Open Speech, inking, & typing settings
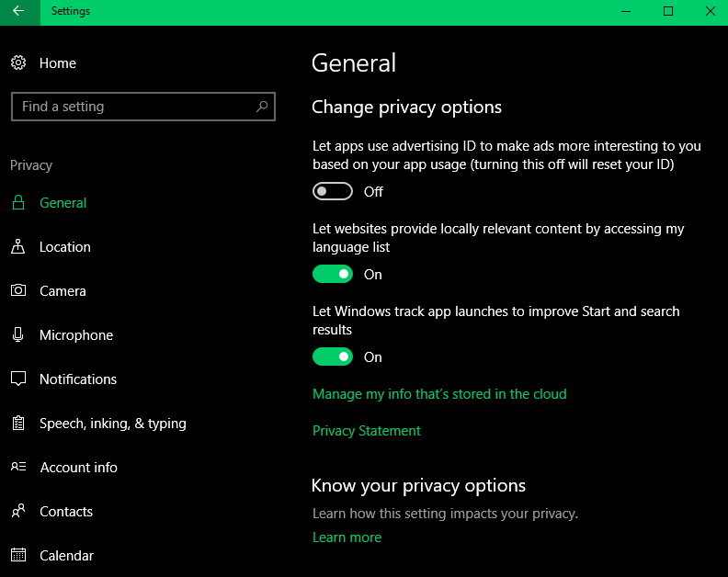The height and width of the screenshot is (577, 728). coord(112,424)
